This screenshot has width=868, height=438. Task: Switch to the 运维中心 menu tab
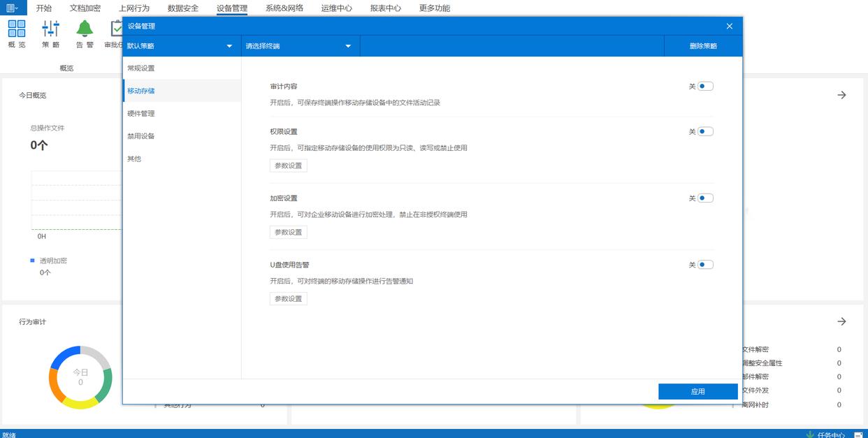[337, 8]
